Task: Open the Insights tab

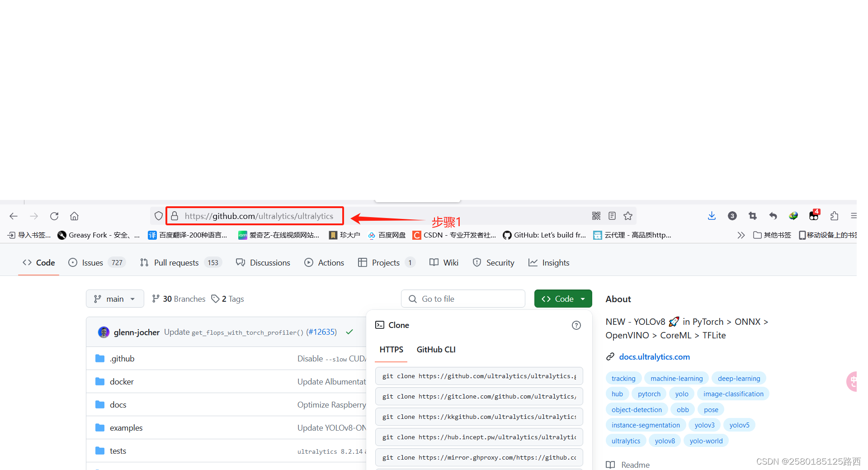Action: coord(549,263)
